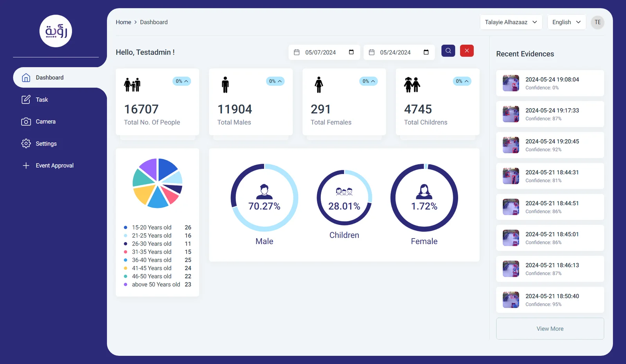The image size is (626, 364).
Task: Click the children faces icon in donut chart
Action: (x=344, y=192)
